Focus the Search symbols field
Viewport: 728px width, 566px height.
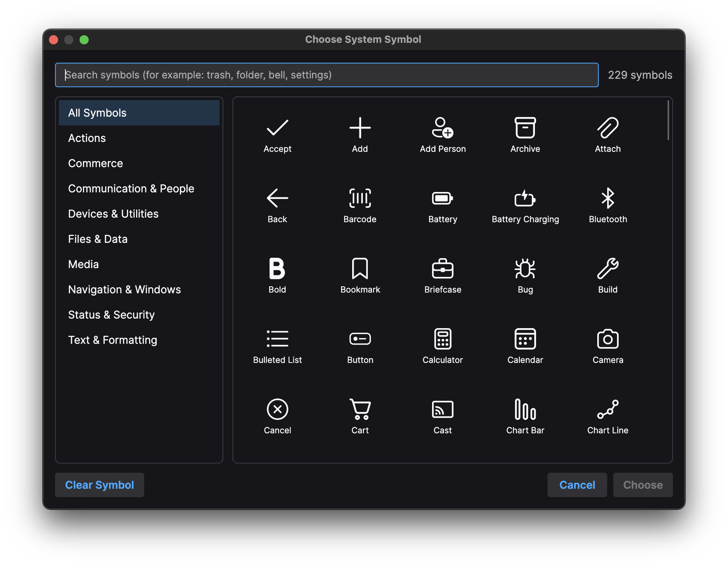tap(327, 75)
